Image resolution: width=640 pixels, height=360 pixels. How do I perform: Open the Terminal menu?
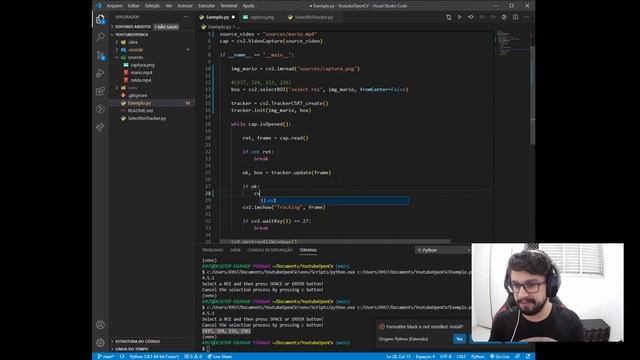pos(229,6)
